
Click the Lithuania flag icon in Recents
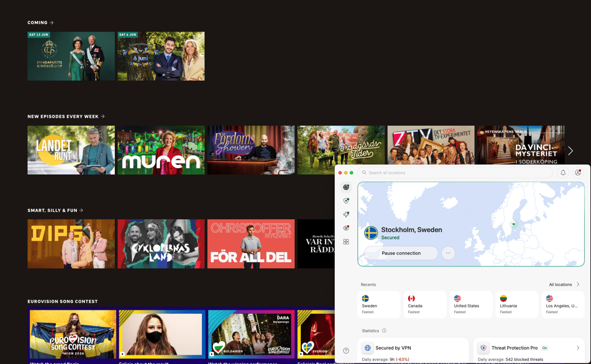(503, 298)
